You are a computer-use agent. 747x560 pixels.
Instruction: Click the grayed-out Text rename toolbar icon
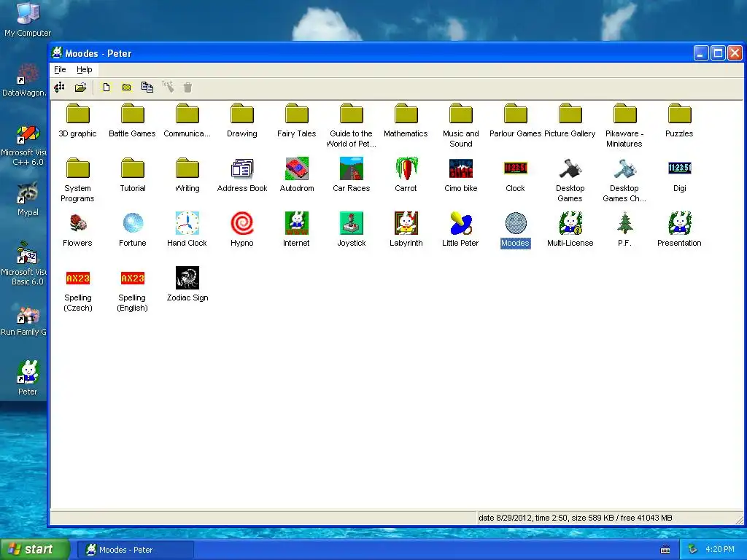(168, 87)
